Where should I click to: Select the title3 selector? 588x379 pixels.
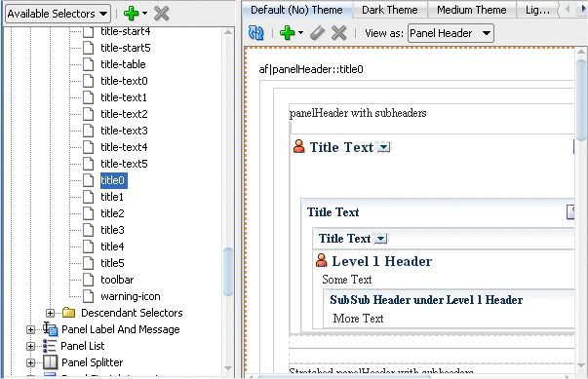click(112, 230)
